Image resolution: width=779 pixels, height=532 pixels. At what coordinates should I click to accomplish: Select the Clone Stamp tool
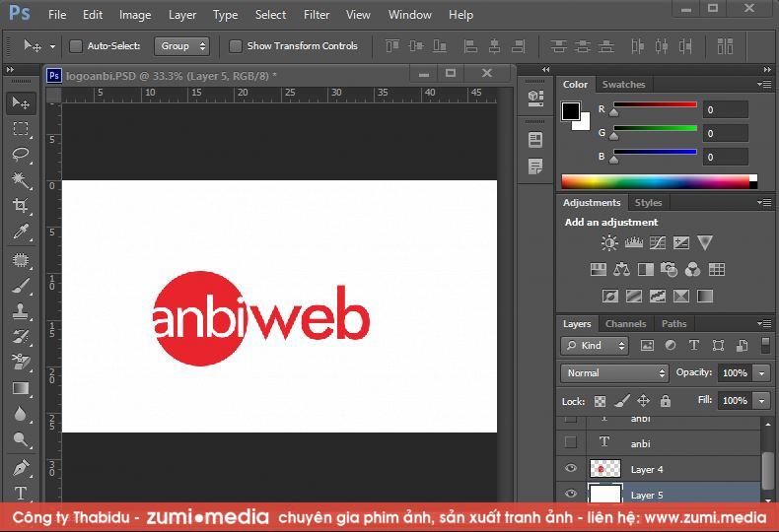(x=21, y=310)
